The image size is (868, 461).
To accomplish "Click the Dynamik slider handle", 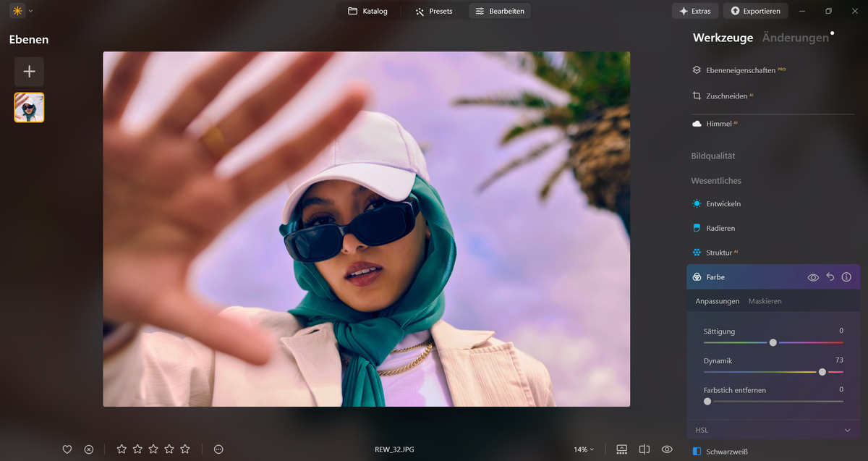I will [x=822, y=372].
